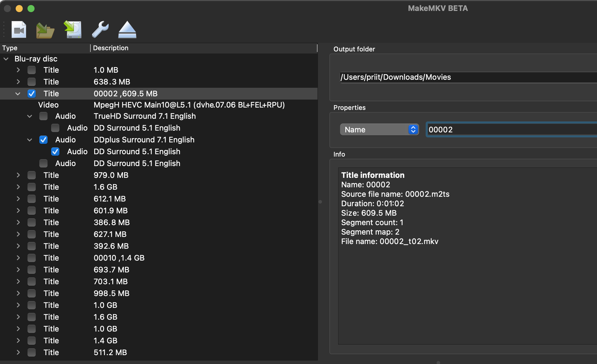The image size is (597, 364).
Task: Open the Name property dropdown
Action: pos(379,129)
